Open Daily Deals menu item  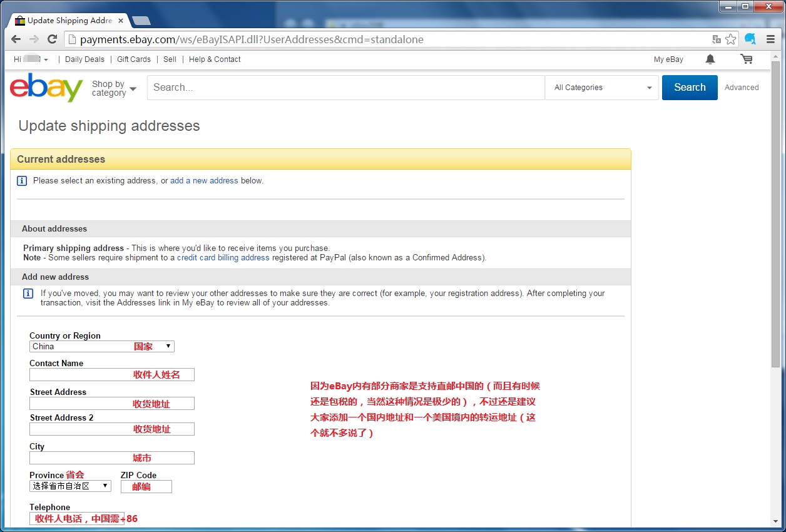pyautogui.click(x=84, y=59)
